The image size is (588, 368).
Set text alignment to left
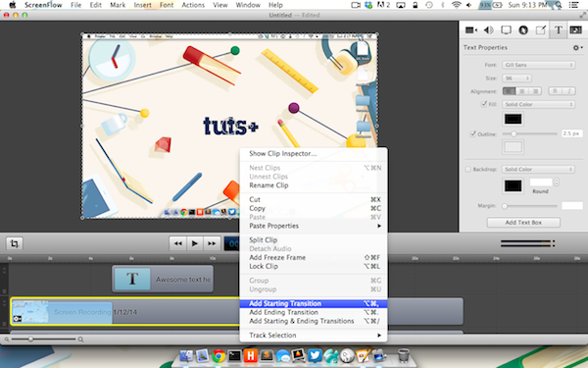click(x=509, y=91)
